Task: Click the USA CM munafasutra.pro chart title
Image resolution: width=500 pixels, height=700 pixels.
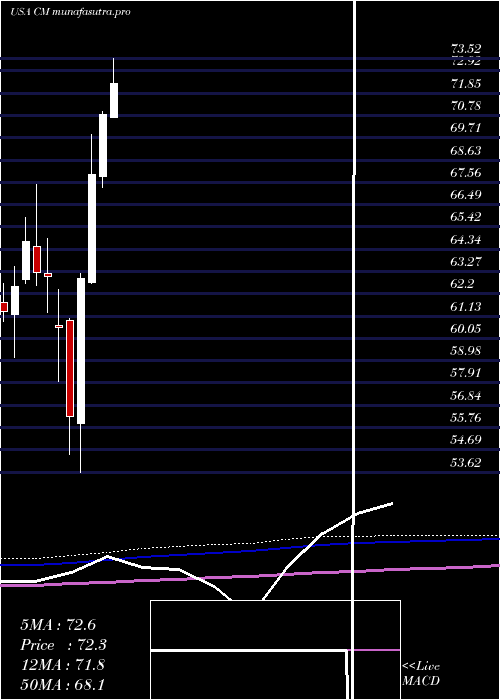Action: (70, 12)
